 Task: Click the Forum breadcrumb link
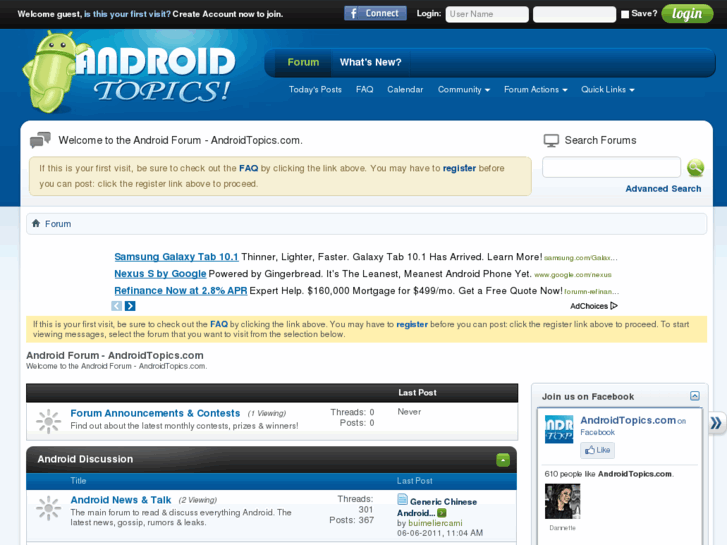(x=58, y=224)
